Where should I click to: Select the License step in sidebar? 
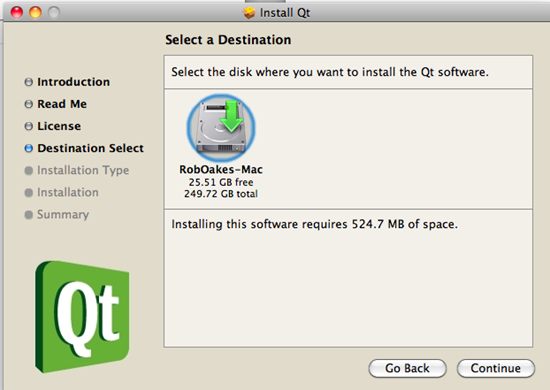[59, 126]
